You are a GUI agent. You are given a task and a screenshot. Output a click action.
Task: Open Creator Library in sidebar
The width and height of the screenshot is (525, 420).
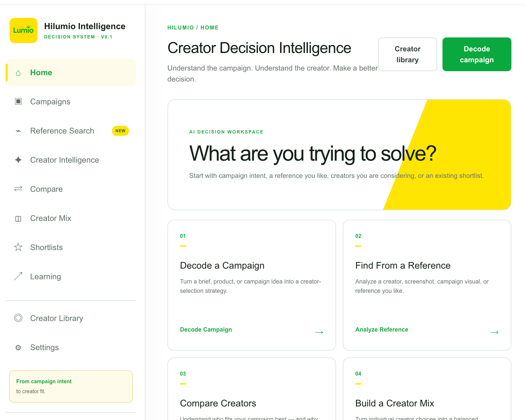(71, 318)
